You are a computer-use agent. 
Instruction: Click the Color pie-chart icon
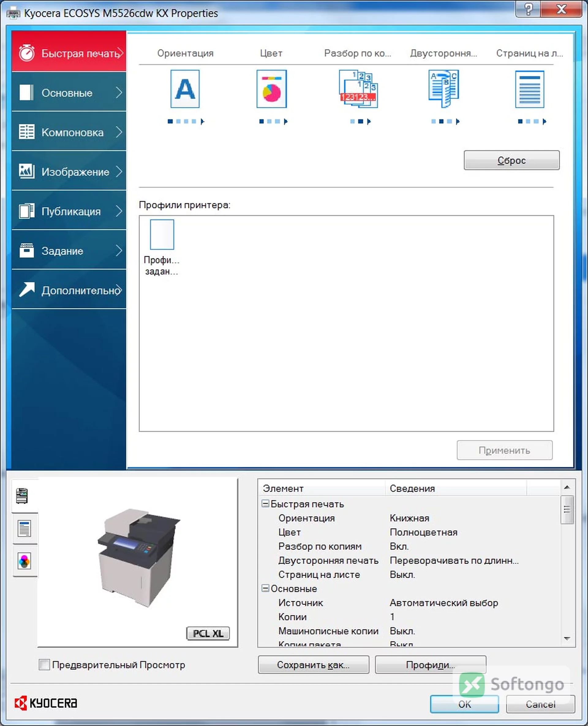[x=272, y=89]
